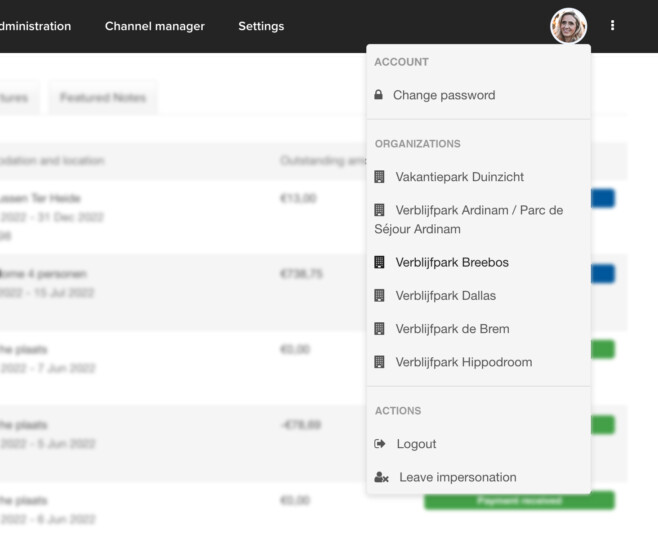Click the building icon beside Verblijfpark Hippodroom
Image resolution: width=658 pixels, height=543 pixels.
pos(380,362)
